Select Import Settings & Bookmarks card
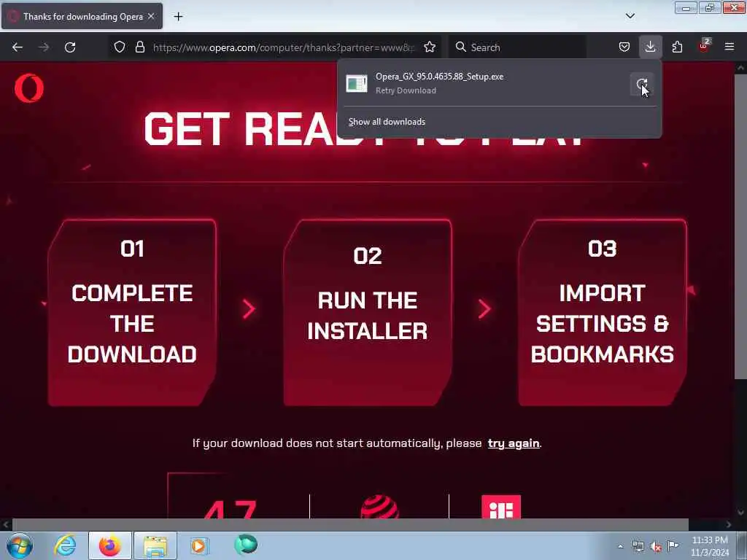Screen dimensions: 747x560 point(602,313)
